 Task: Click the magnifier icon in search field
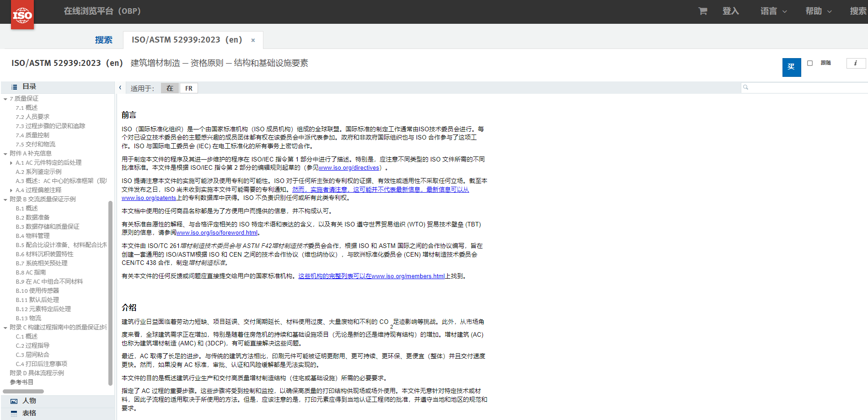click(x=746, y=87)
